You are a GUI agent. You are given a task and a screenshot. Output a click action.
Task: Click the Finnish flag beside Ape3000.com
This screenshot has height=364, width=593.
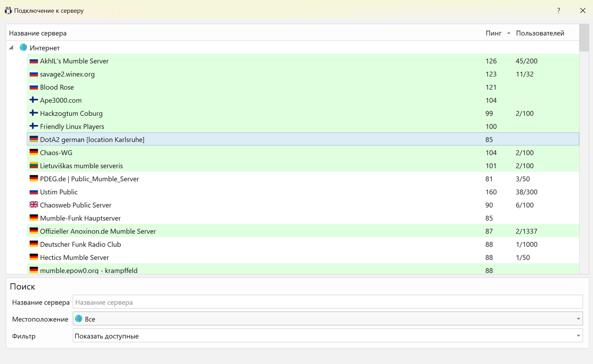point(34,100)
